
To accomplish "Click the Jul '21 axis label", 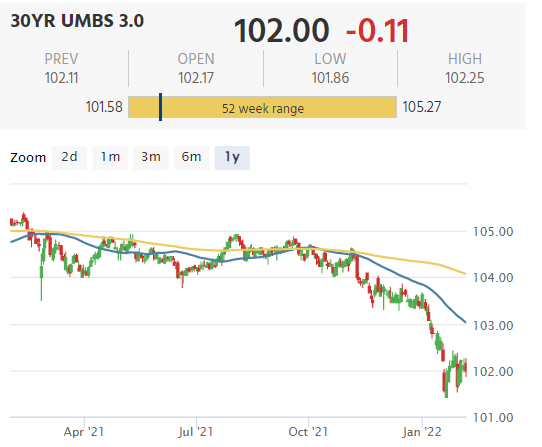I will [x=196, y=432].
